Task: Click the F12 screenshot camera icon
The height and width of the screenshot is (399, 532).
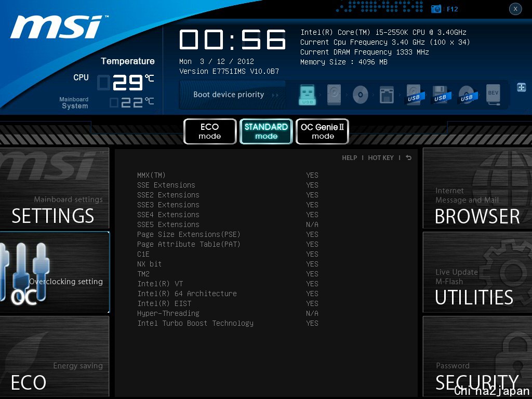Action: (436, 9)
